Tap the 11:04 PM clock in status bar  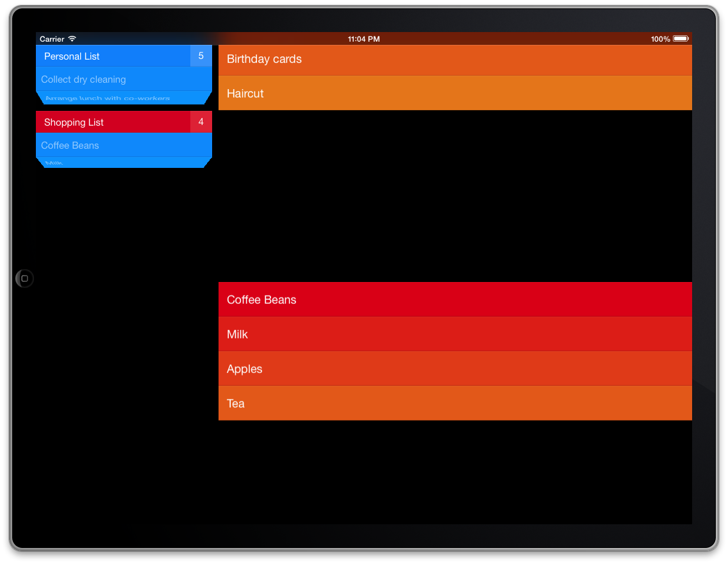point(364,39)
